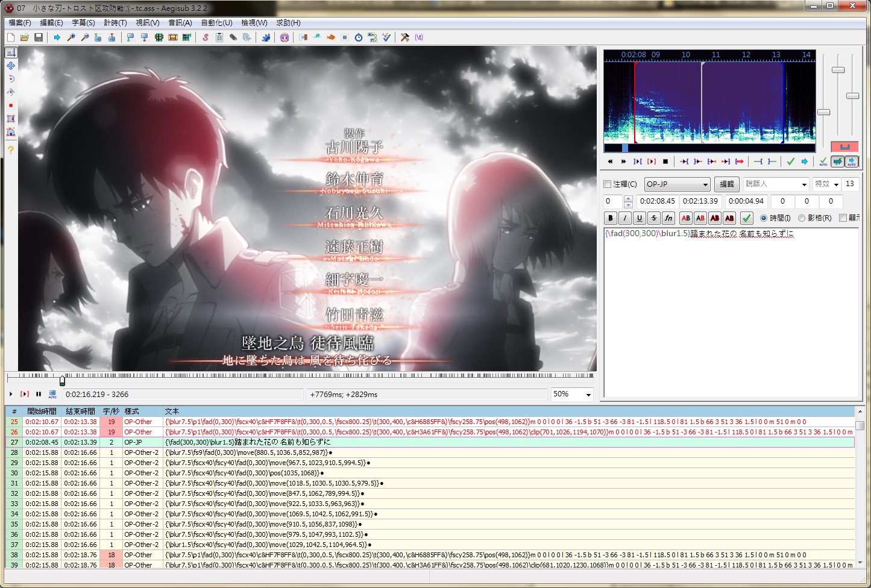Select the rectangle clip tool
Screen dimensions: 871x588
point(11,119)
